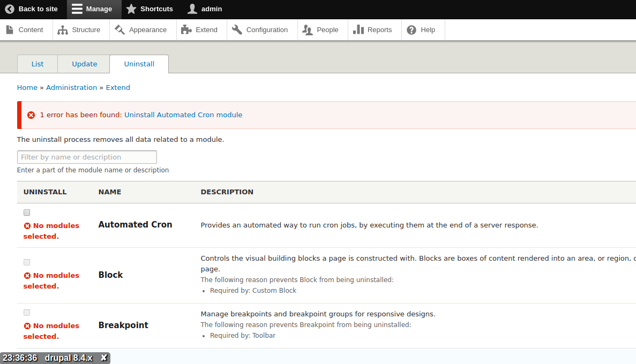Viewport: 636px width, 364px height.
Task: Open the List tab
Action: (37, 64)
